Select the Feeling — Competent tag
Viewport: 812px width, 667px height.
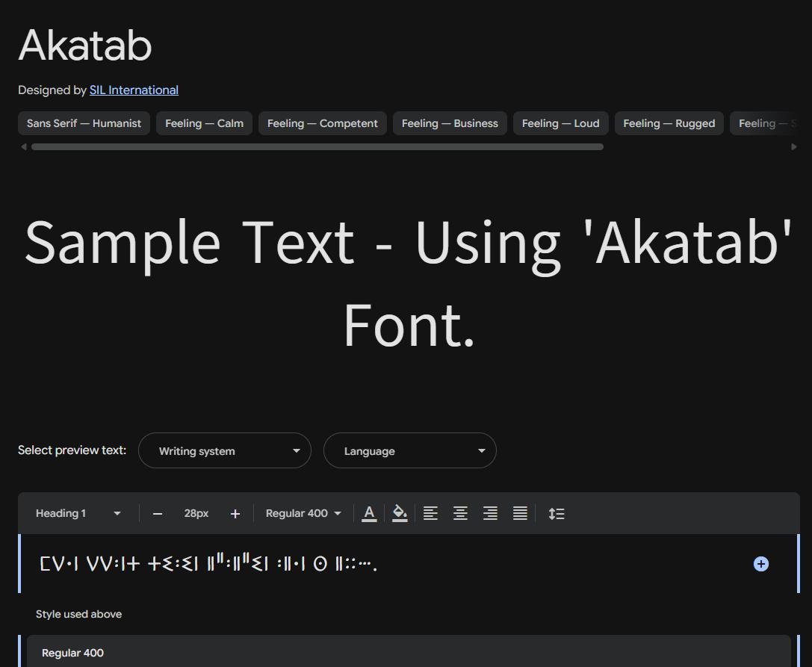[323, 123]
